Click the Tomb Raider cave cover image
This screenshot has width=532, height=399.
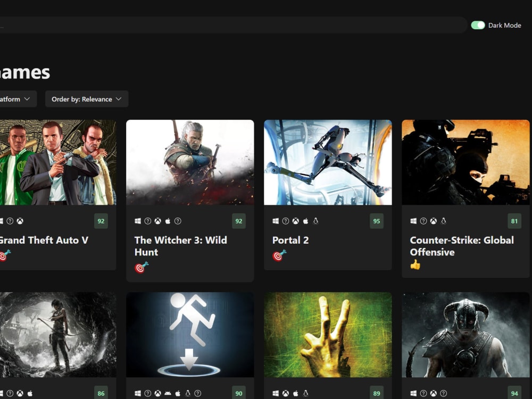point(58,335)
